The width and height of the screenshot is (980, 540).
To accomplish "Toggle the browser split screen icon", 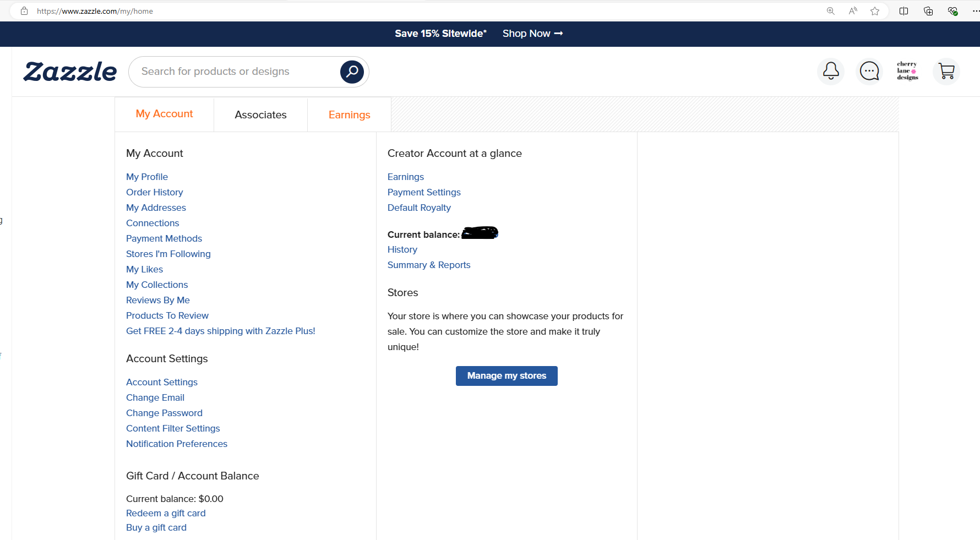I will tap(903, 11).
